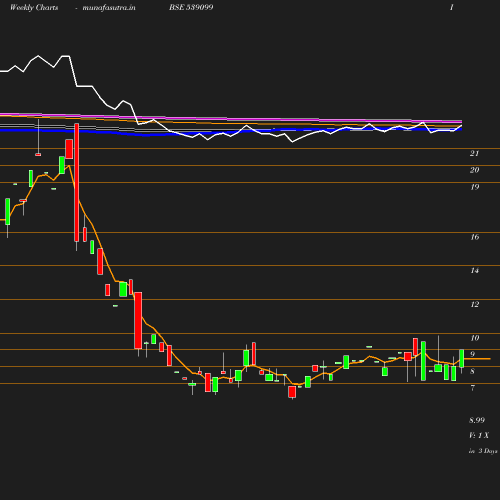
Task: Click the munafasutra.in label
Action: [109, 8]
